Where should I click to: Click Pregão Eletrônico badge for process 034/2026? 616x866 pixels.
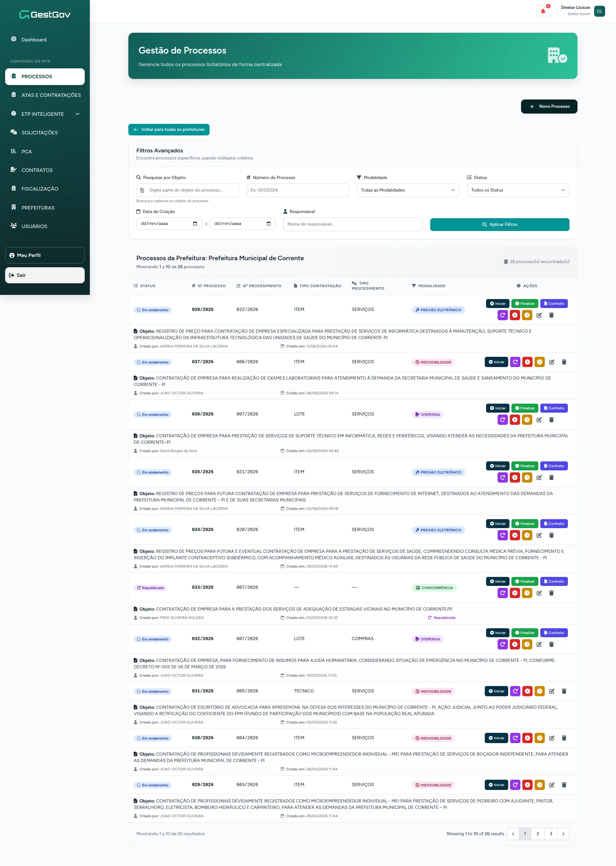point(438,530)
